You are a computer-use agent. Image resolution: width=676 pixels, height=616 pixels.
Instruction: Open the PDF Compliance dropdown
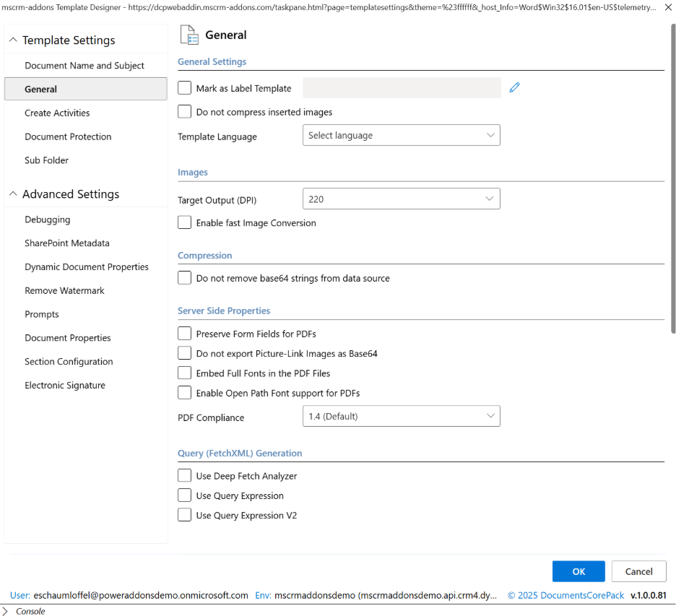tap(401, 416)
